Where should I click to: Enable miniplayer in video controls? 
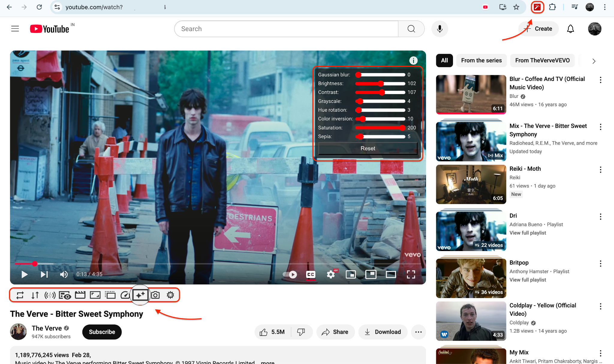pyautogui.click(x=351, y=274)
